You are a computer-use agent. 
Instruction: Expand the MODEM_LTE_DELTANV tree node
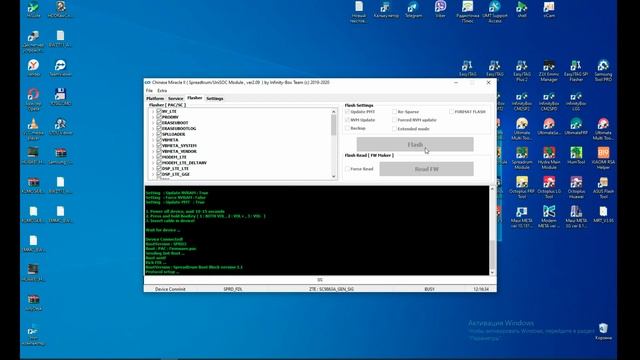click(x=153, y=162)
